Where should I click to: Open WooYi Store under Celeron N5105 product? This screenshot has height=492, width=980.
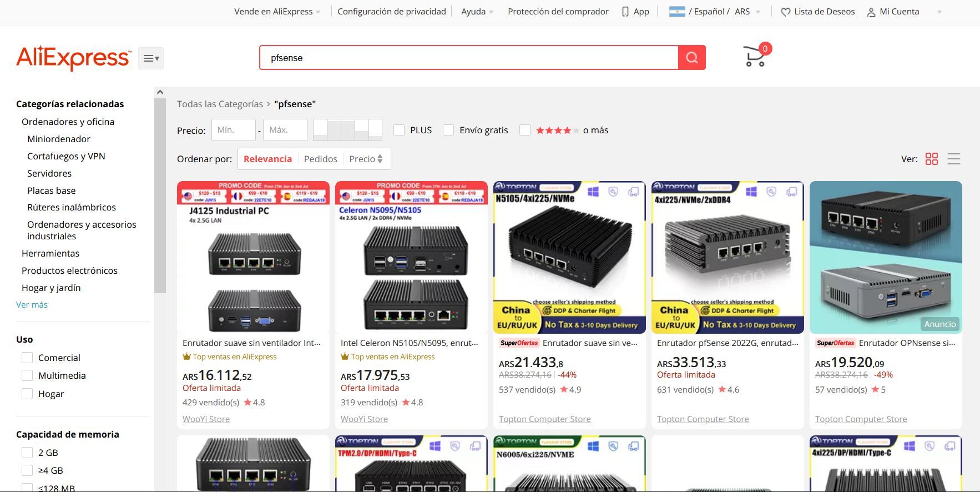[364, 419]
